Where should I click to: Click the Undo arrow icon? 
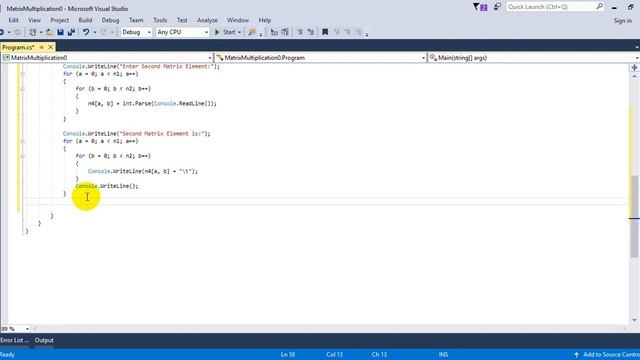click(86, 32)
